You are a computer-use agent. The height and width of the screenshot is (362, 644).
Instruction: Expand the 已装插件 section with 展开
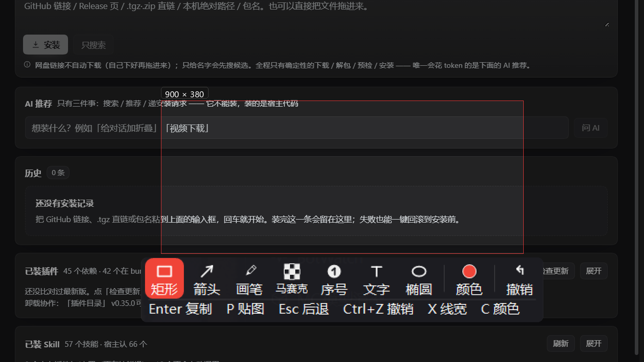(594, 271)
